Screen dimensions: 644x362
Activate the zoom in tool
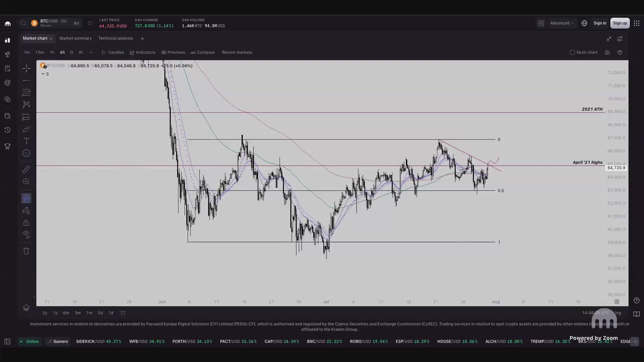(26, 182)
